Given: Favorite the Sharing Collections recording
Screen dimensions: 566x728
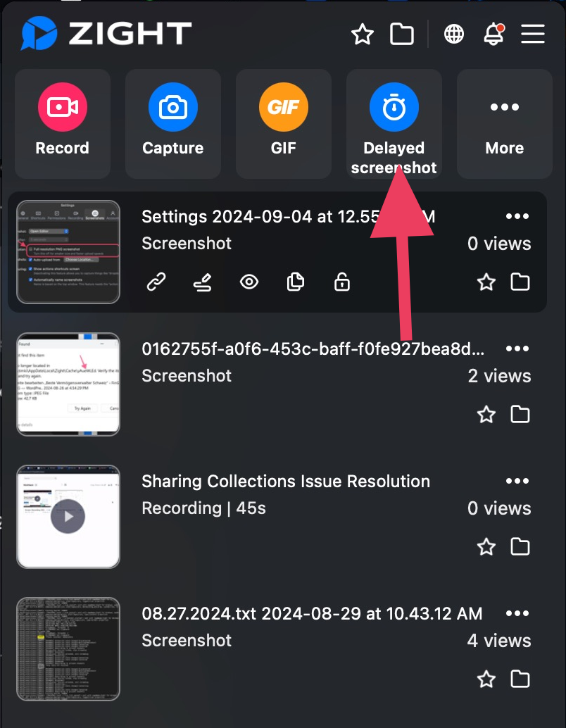Looking at the screenshot, I should (486, 546).
